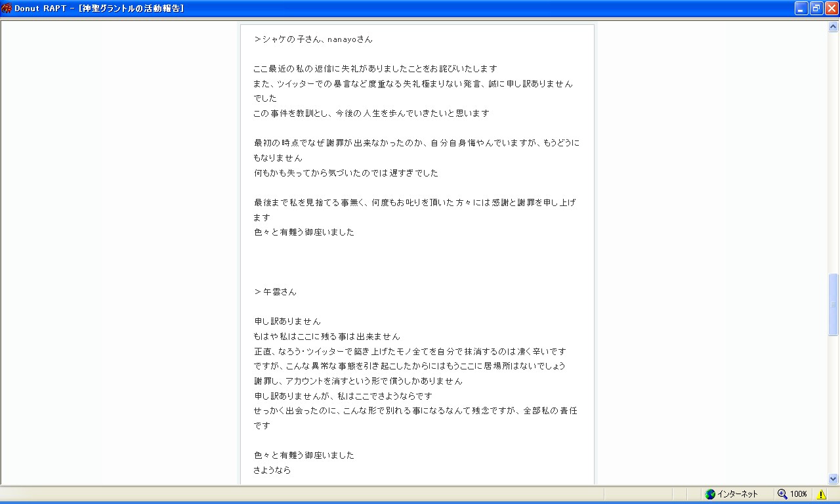Click the yellow warning icon in status bar
The image size is (840, 504).
click(821, 494)
